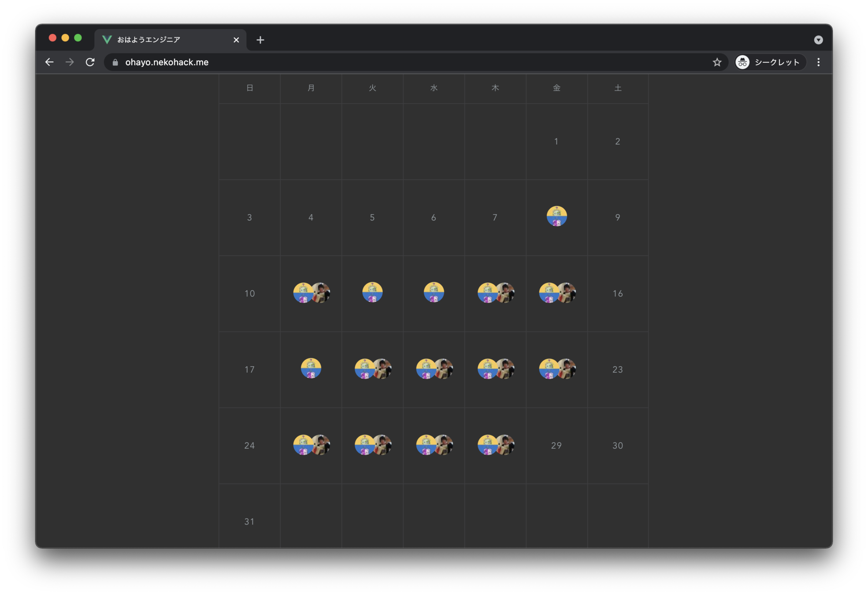Viewport: 868px width, 595px height.
Task: Open the new tab with plus button
Action: click(260, 40)
